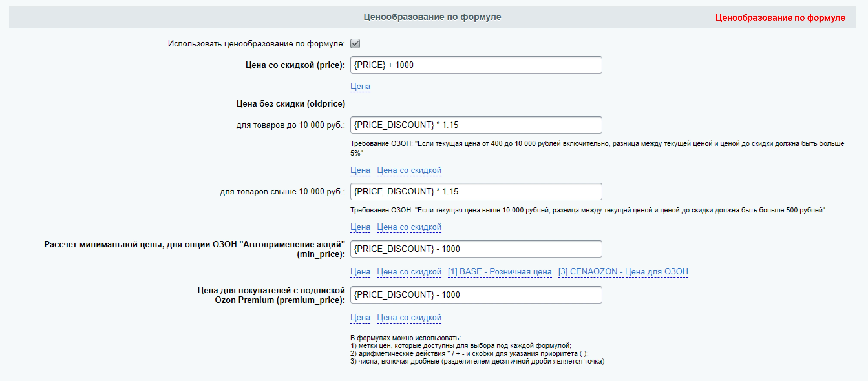This screenshot has height=381, width=868.
Task: Click the min_price formula input field
Action: [x=476, y=249]
